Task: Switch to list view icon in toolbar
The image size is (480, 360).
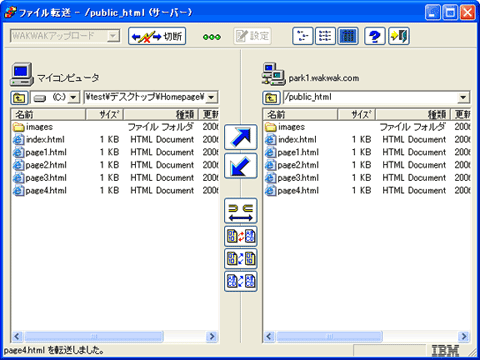Action: coord(325,36)
